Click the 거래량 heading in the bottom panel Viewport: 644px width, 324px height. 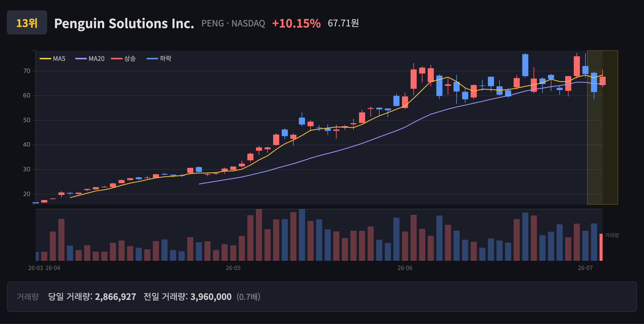(x=28, y=297)
